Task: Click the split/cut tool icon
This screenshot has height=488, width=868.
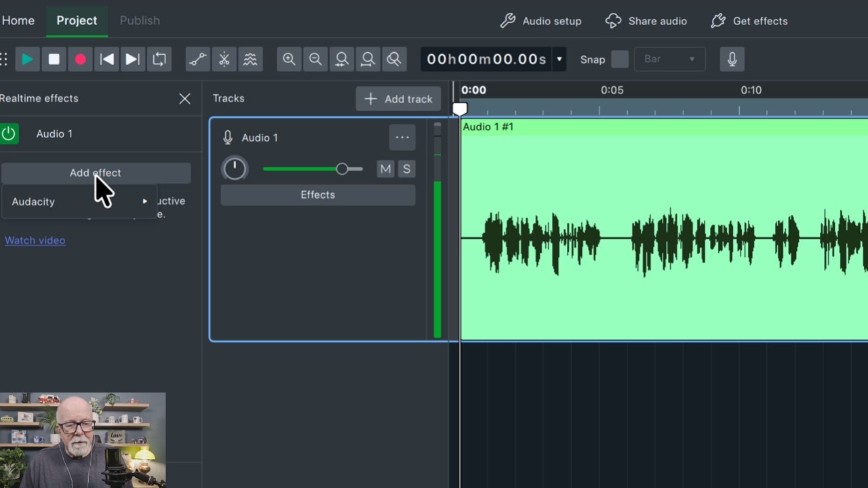Action: click(224, 59)
